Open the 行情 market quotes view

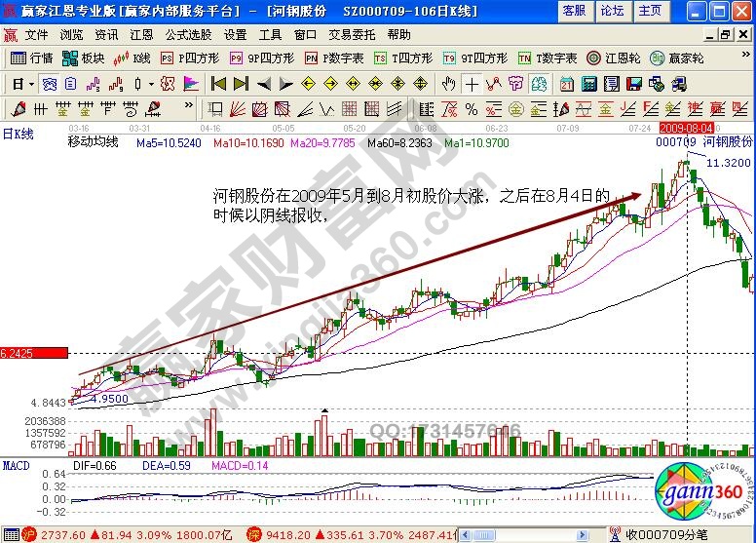[31, 58]
